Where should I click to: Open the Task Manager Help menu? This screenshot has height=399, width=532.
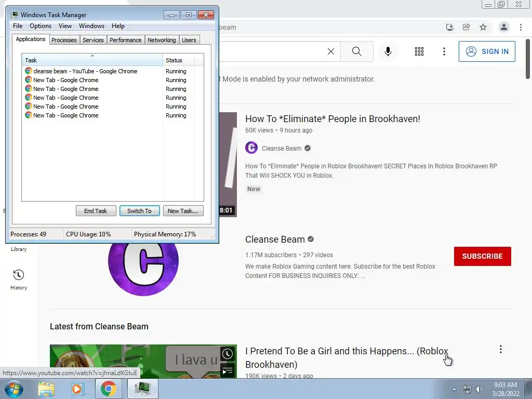pyautogui.click(x=118, y=26)
